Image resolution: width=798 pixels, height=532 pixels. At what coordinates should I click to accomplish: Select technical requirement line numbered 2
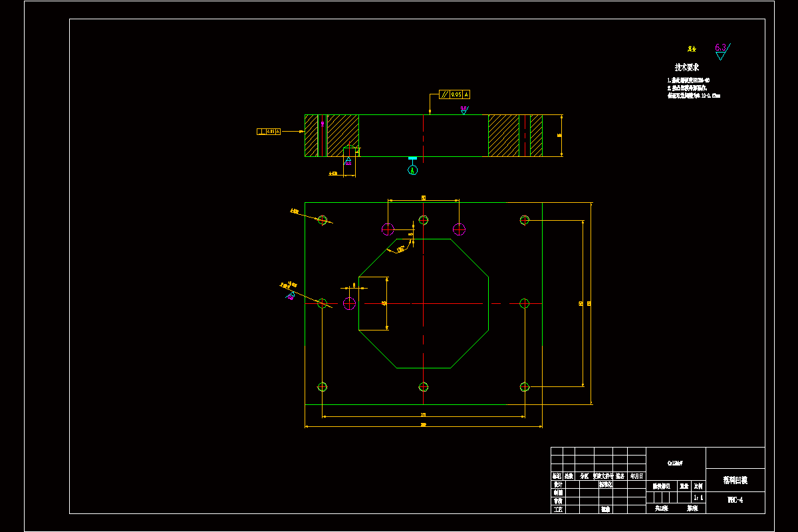click(x=687, y=88)
